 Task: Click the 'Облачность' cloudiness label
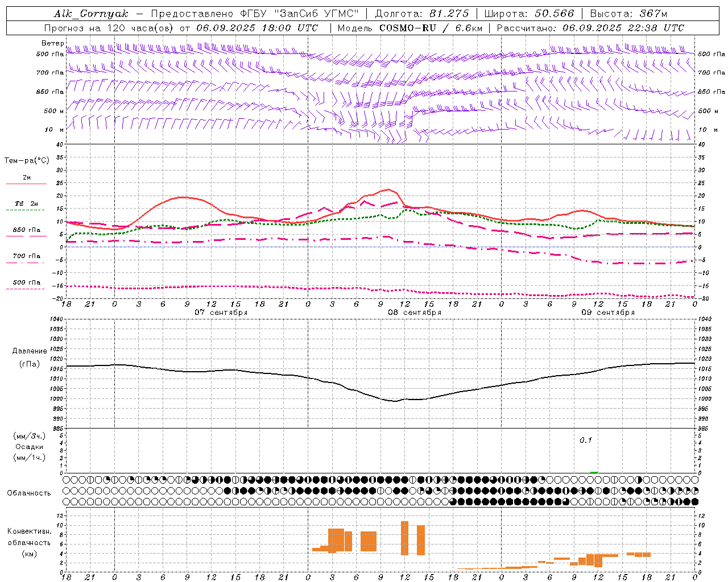(29, 493)
